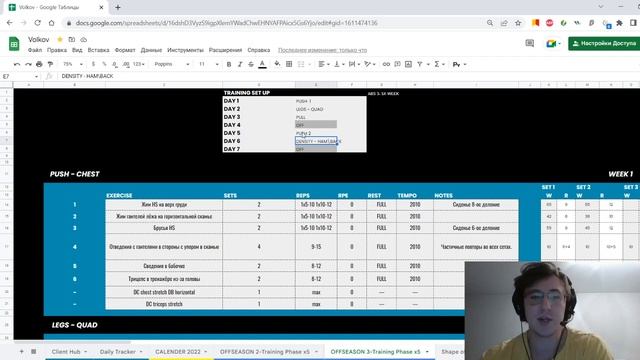
Task: Insert a link into cell
Action: pyautogui.click(x=386, y=64)
